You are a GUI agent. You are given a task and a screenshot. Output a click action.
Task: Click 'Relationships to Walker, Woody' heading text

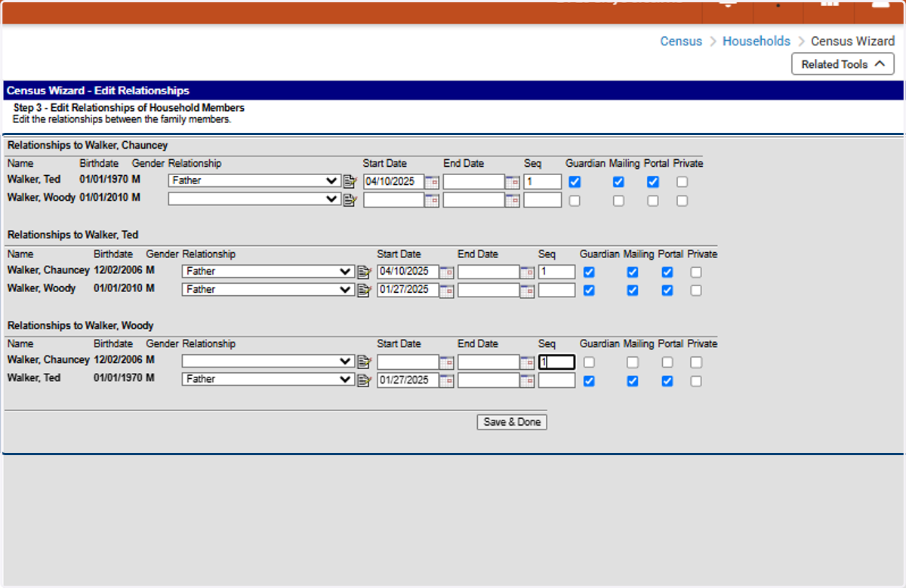[81, 325]
